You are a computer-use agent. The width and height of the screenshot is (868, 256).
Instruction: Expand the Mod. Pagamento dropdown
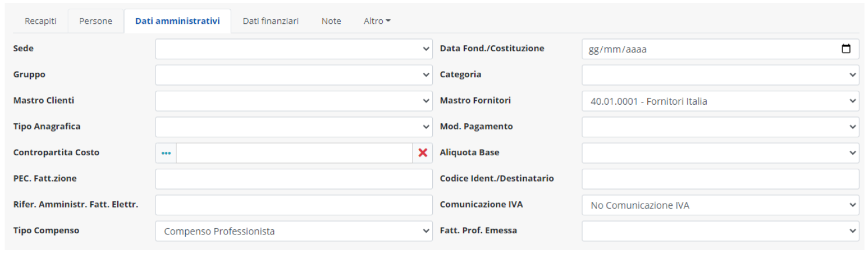pos(720,127)
